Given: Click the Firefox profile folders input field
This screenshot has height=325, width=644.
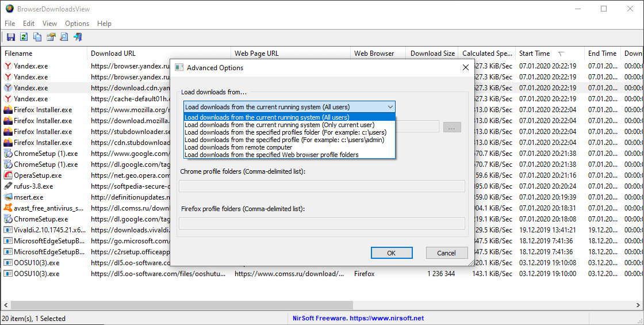Looking at the screenshot, I should 322,223.
